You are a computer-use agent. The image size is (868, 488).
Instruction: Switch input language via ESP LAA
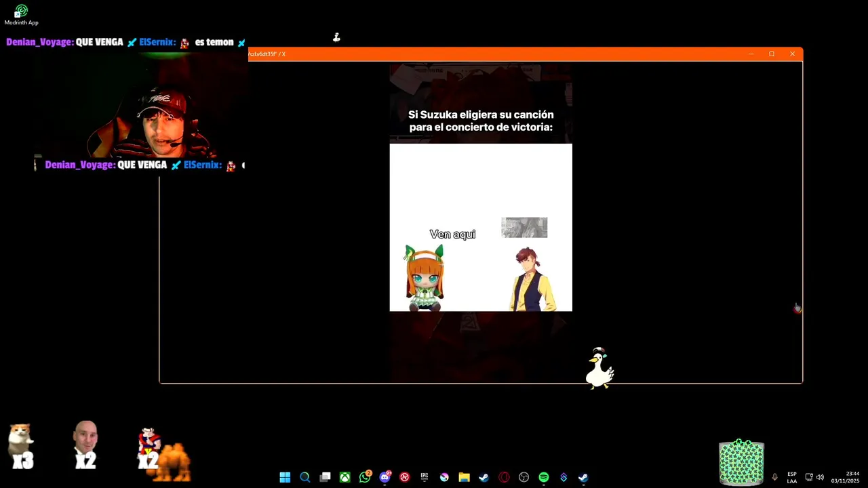click(x=792, y=477)
